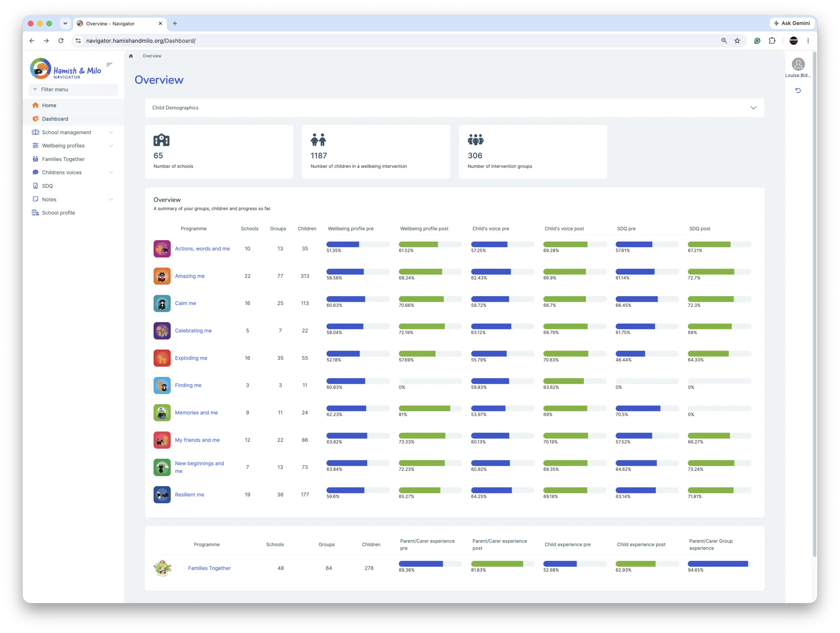Open browser extensions puzzle icon
840x633 pixels.
pyautogui.click(x=772, y=41)
